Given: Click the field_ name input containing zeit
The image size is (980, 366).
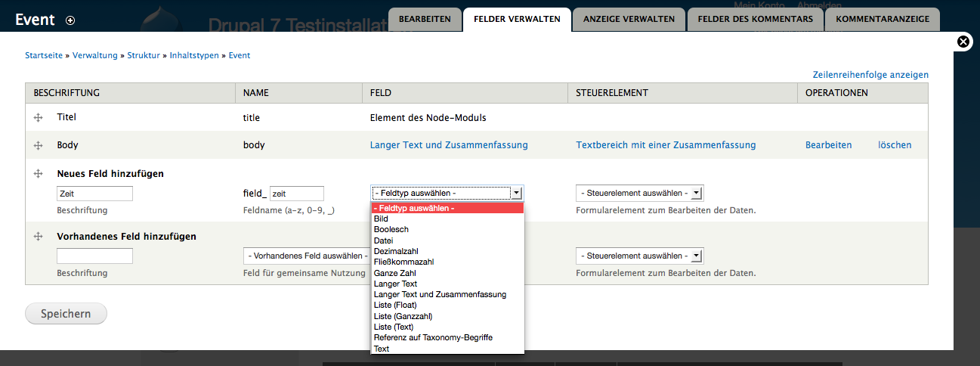Looking at the screenshot, I should click(296, 194).
